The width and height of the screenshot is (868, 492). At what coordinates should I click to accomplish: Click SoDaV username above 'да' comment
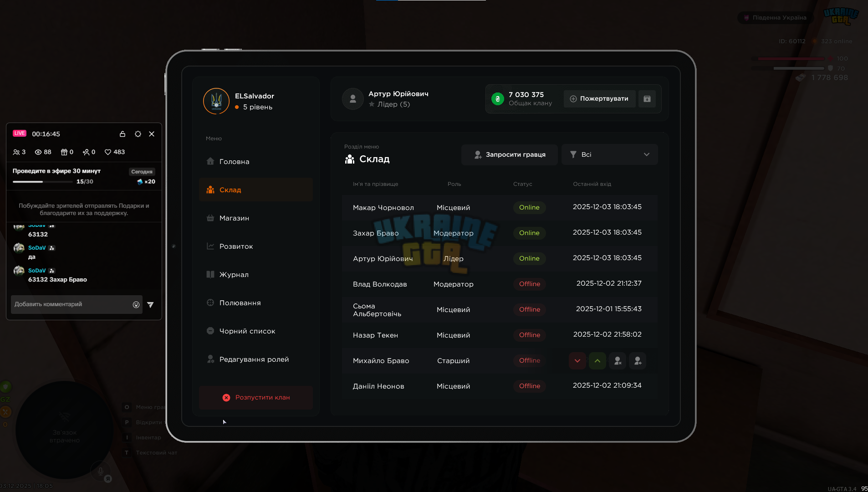point(37,248)
